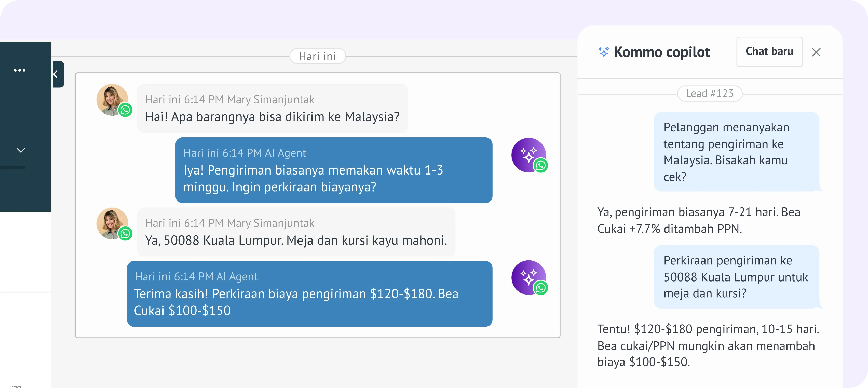Click the Kommo copilot sparkles logo
This screenshot has height=388, width=868.
tap(603, 51)
